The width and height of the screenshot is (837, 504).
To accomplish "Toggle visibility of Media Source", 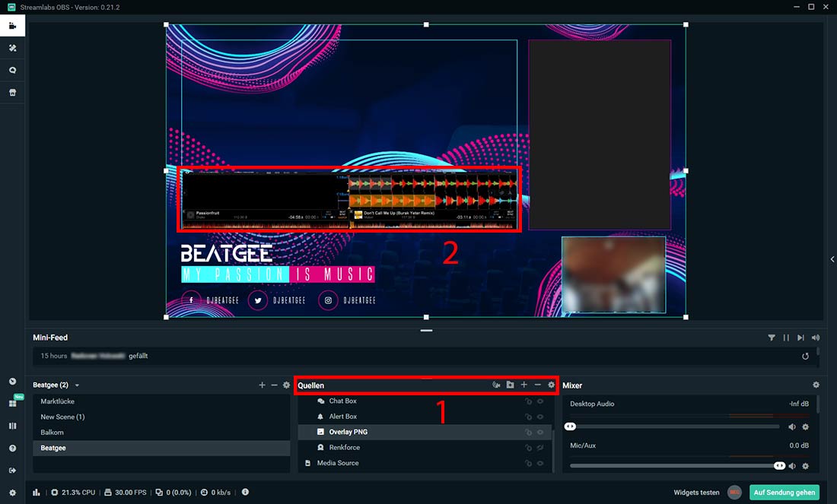I will click(x=540, y=464).
